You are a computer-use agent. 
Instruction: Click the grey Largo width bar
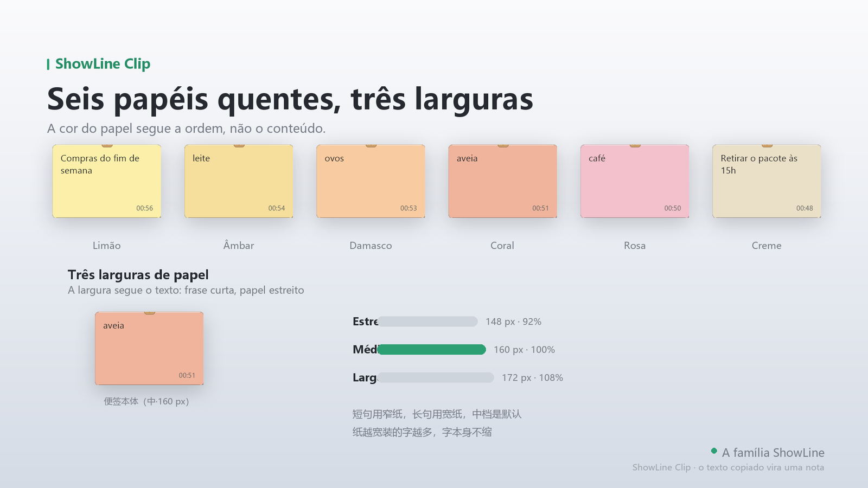click(x=436, y=377)
